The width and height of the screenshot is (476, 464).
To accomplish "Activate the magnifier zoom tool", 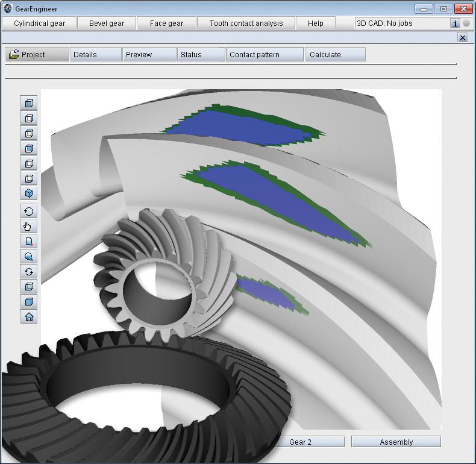I will point(29,257).
